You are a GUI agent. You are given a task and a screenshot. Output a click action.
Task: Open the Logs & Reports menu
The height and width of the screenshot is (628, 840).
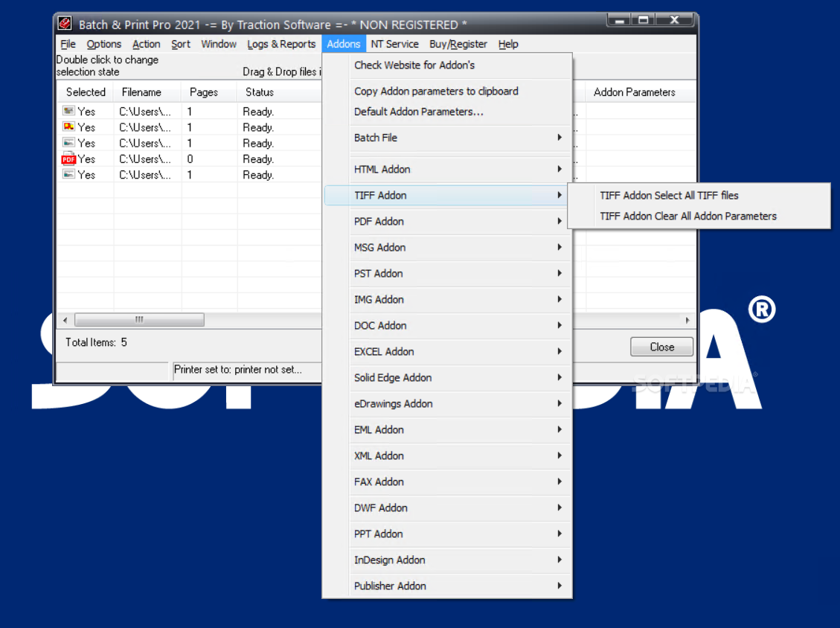(x=281, y=44)
